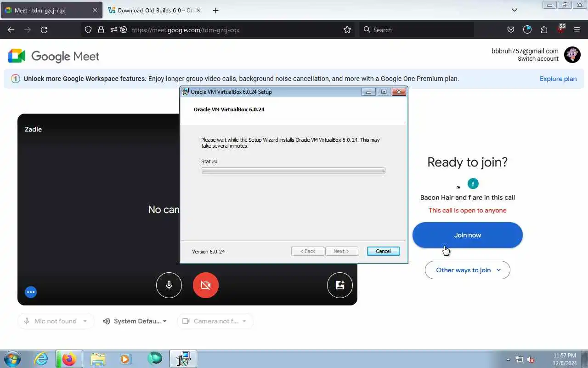This screenshot has width=588, height=368.
Task: Click the muted volume tray icon
Action: tap(531, 359)
